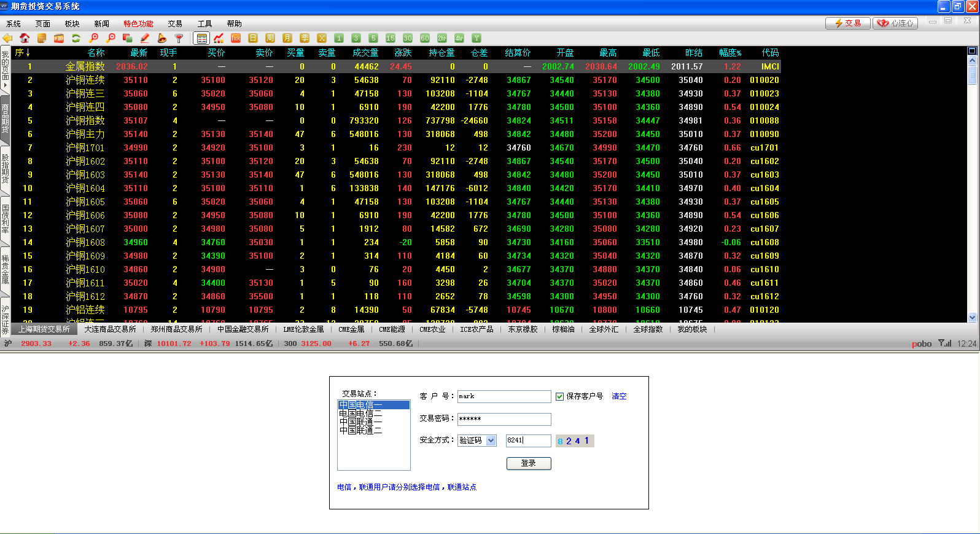Open the Tick chart toolbar icon

pyautogui.click(x=236, y=38)
